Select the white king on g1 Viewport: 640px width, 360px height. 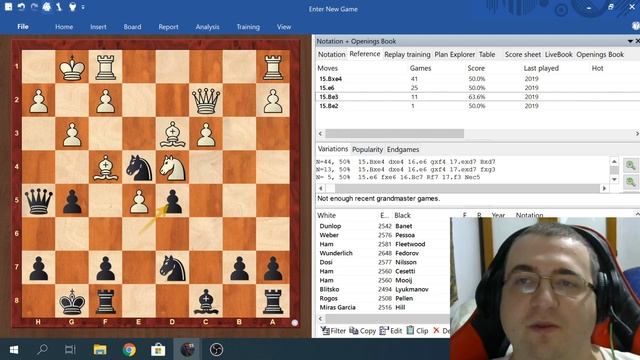pyautogui.click(x=72, y=67)
